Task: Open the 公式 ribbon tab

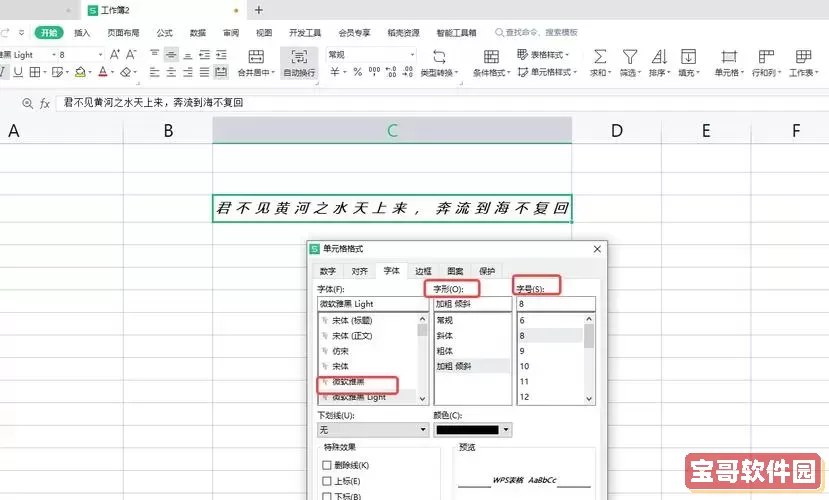Action: [x=164, y=33]
